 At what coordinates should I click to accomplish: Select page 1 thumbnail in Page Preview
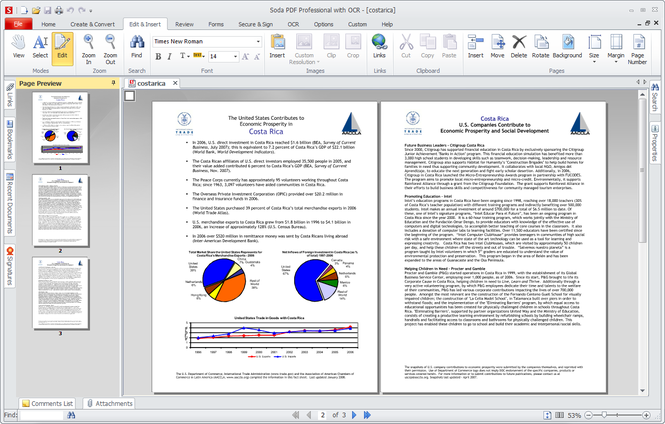point(61,128)
